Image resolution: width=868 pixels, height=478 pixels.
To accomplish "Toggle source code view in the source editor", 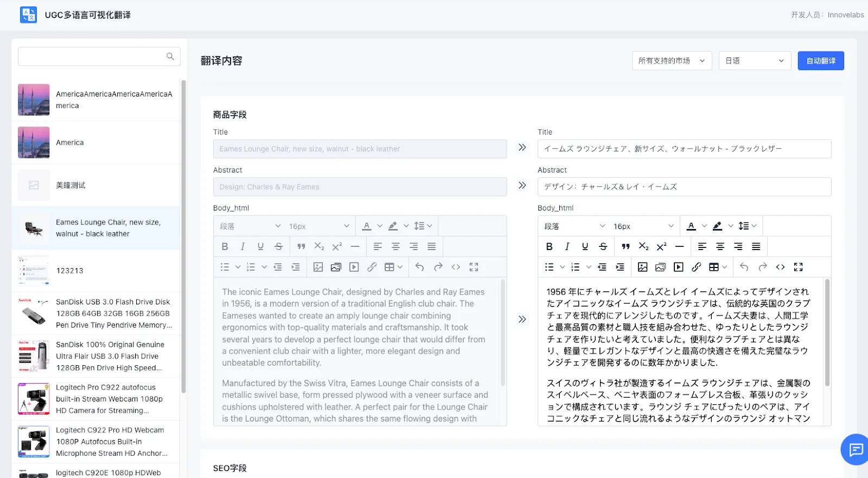I will tap(456, 267).
